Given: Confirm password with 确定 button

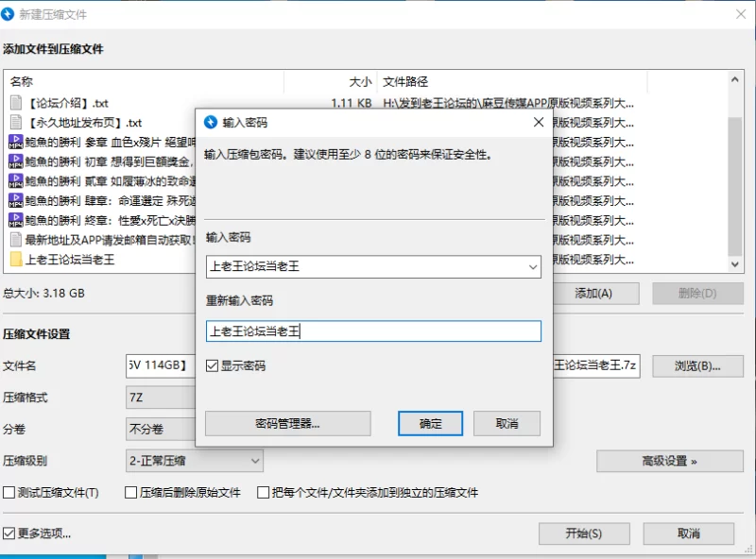Looking at the screenshot, I should click(431, 424).
